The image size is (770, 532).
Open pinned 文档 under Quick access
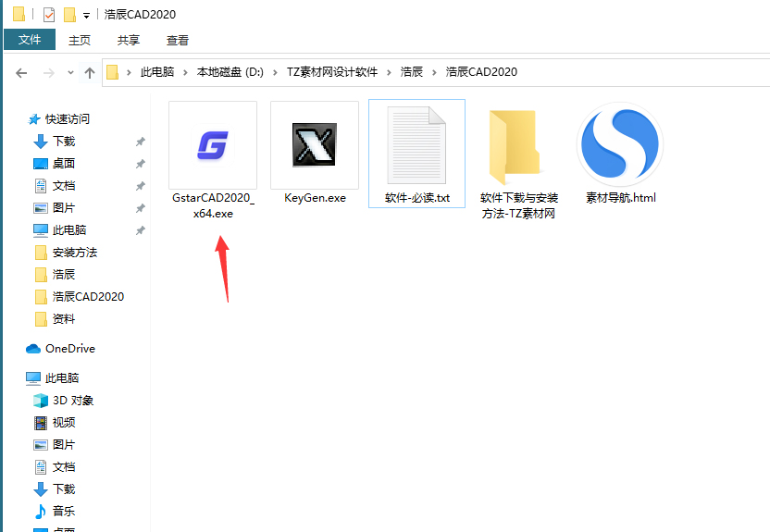point(64,186)
